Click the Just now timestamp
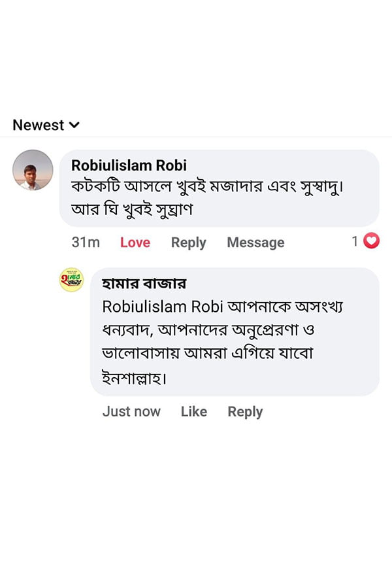This screenshot has width=392, height=572. click(131, 412)
